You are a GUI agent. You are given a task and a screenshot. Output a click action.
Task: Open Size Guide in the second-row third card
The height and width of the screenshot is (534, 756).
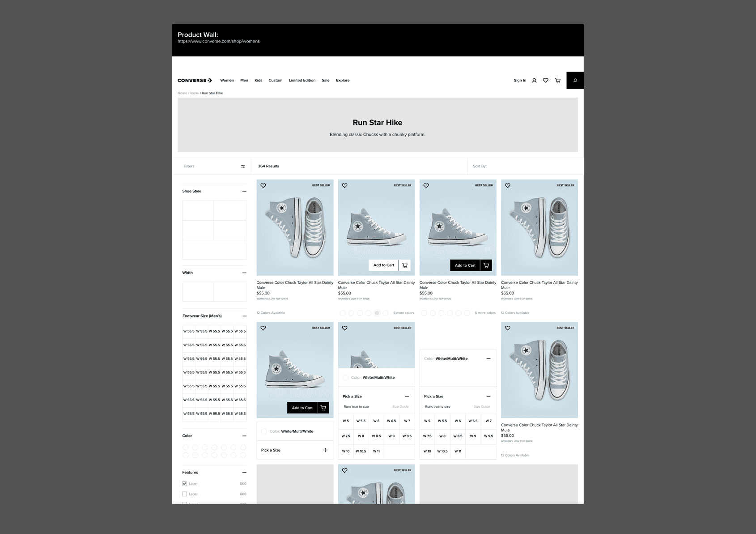[x=482, y=407]
